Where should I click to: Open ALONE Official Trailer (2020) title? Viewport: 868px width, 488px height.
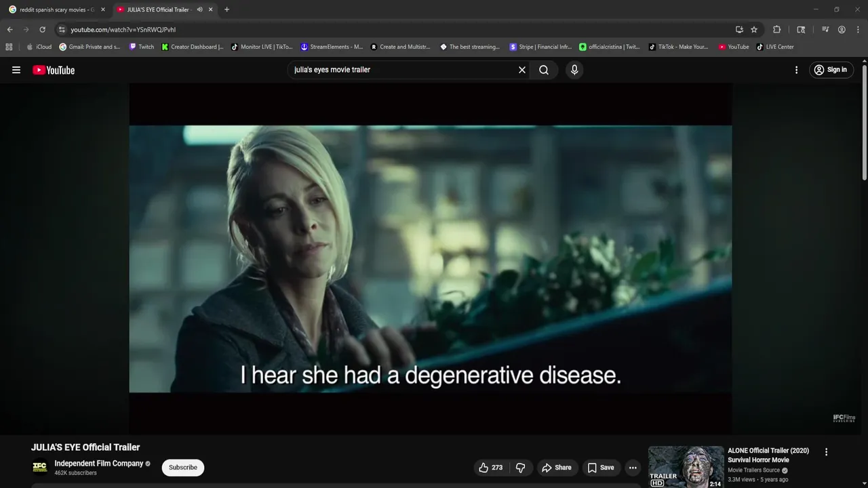point(768,455)
